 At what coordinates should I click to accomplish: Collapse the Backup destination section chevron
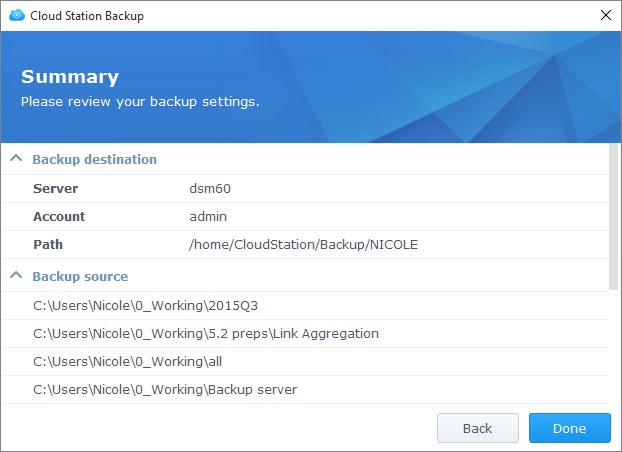click(x=16, y=158)
